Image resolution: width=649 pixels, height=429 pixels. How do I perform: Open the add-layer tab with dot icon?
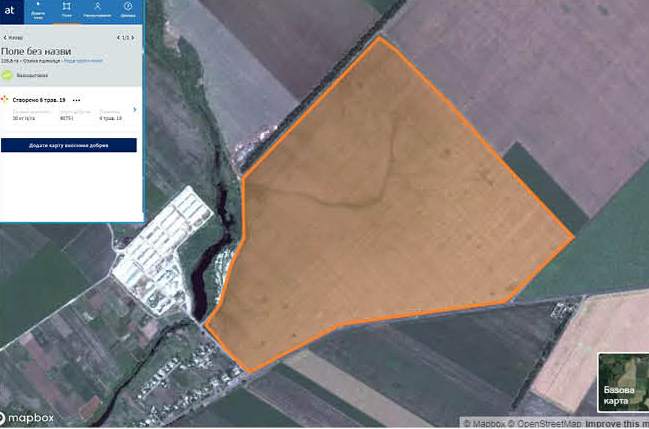point(38,11)
